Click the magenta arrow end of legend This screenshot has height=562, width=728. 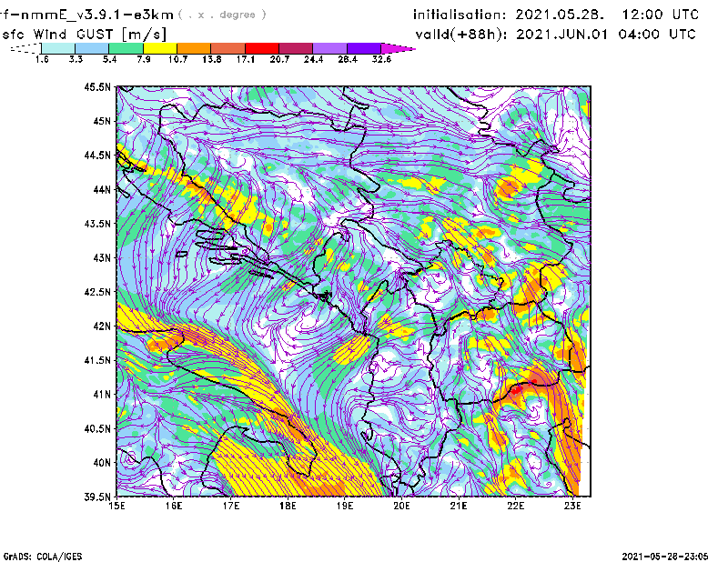[398, 48]
